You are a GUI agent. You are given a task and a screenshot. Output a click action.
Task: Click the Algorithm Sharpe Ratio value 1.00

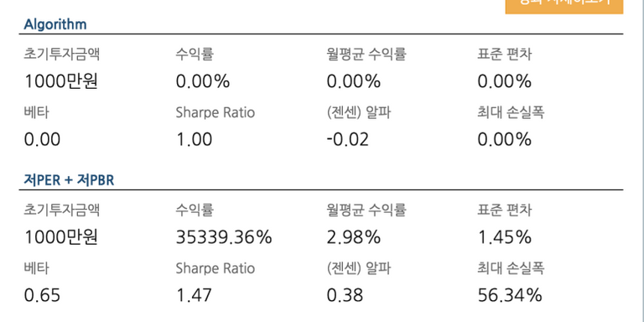194,140
